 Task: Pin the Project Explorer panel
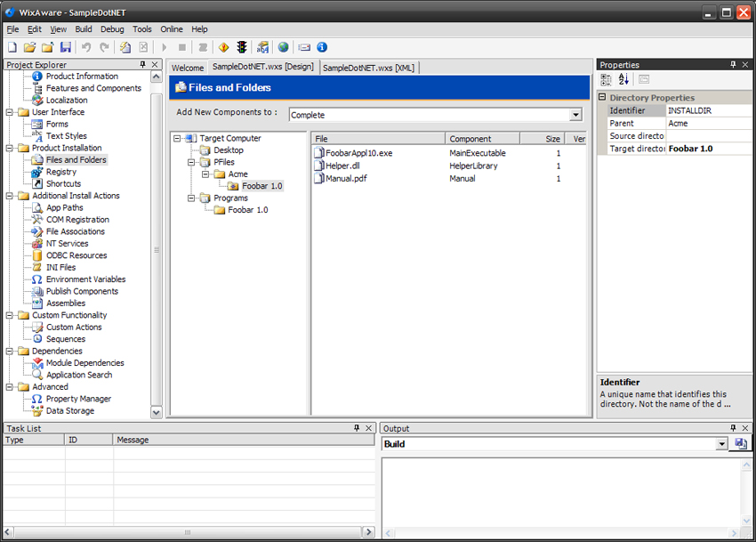(x=142, y=64)
